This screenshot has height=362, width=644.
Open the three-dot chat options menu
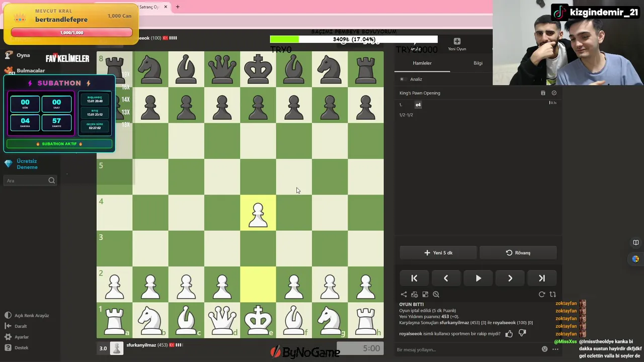click(x=555, y=349)
